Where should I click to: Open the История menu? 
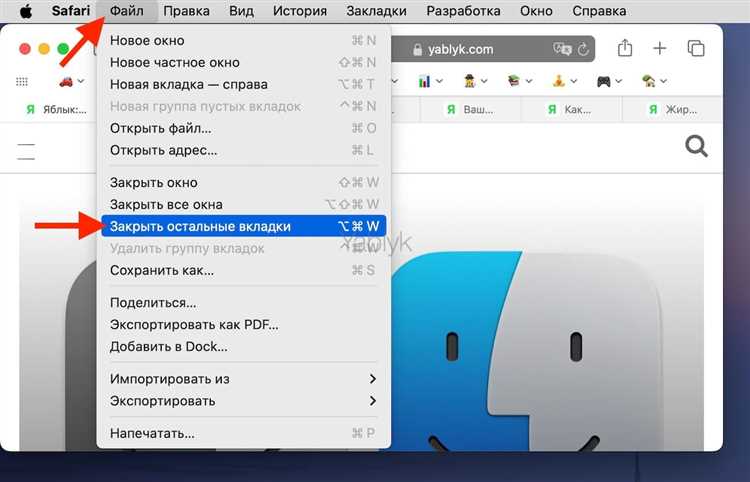(300, 11)
